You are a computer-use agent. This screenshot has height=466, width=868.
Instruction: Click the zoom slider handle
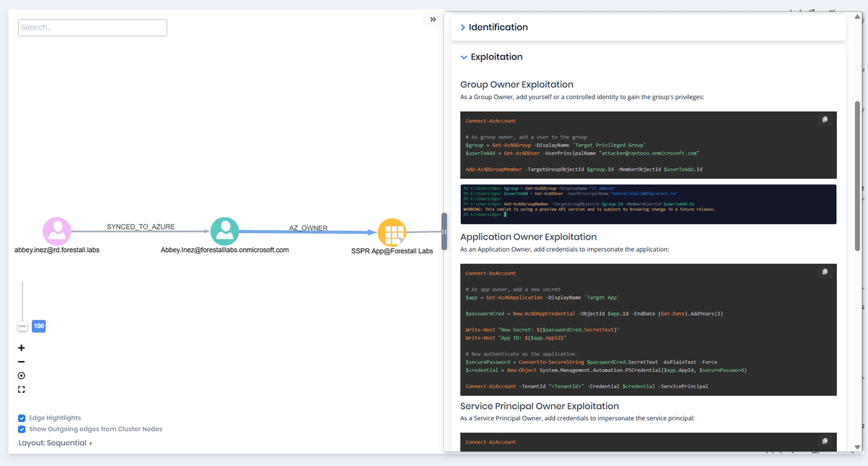pos(22,327)
